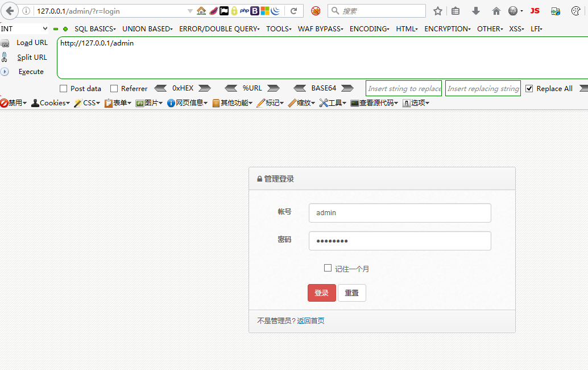Click the 密码 password field
This screenshot has height=370, width=588.
coord(400,241)
